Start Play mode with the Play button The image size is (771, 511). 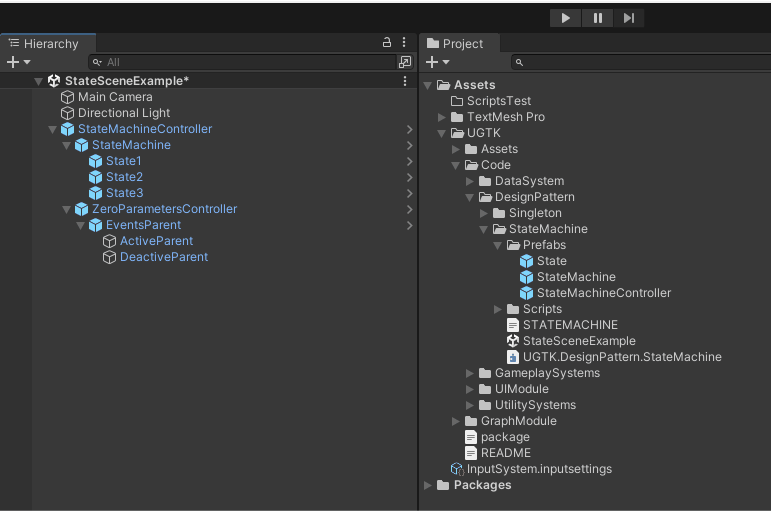[565, 18]
